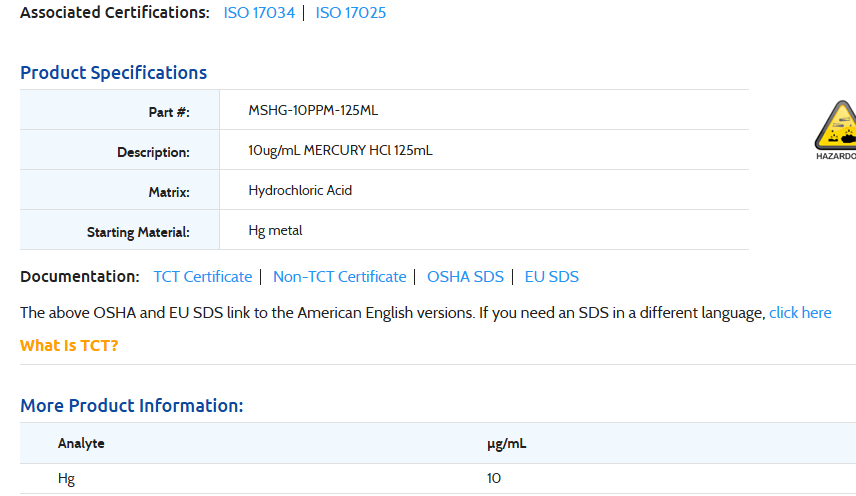Expand the 'What Is TCT?' section
Viewport: 856px width, 496px height.
click(69, 346)
